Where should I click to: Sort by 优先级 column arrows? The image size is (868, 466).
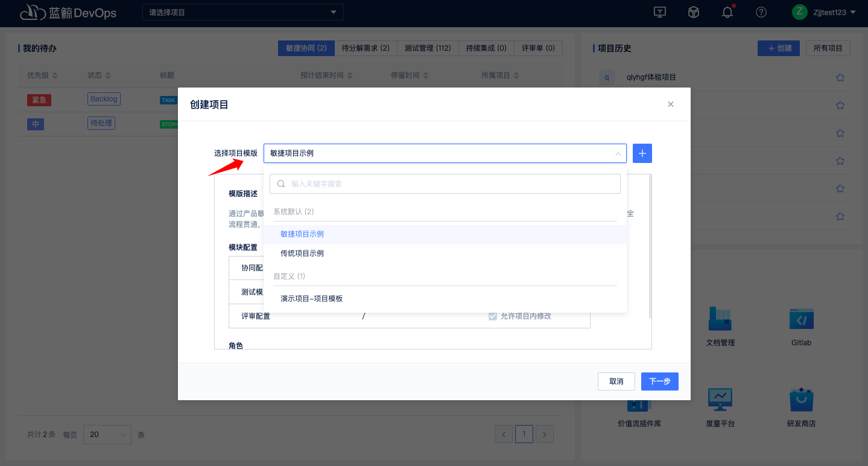pyautogui.click(x=55, y=76)
